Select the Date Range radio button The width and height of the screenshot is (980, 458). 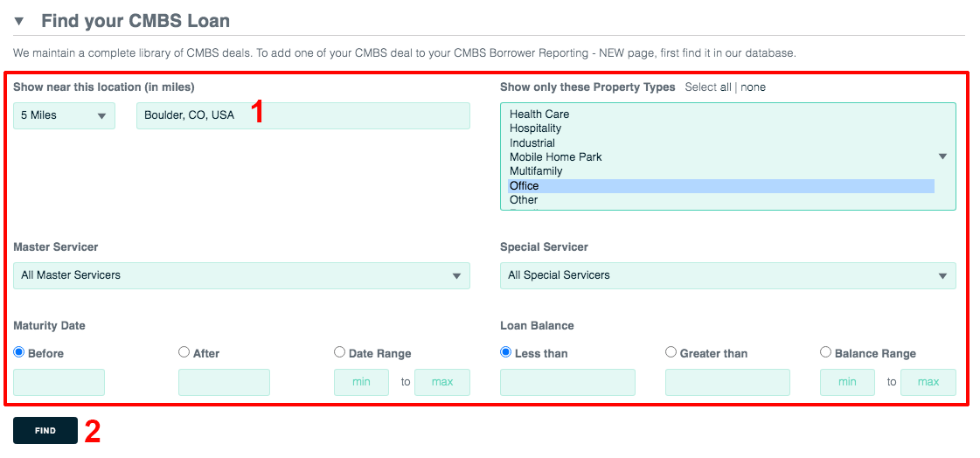[339, 352]
